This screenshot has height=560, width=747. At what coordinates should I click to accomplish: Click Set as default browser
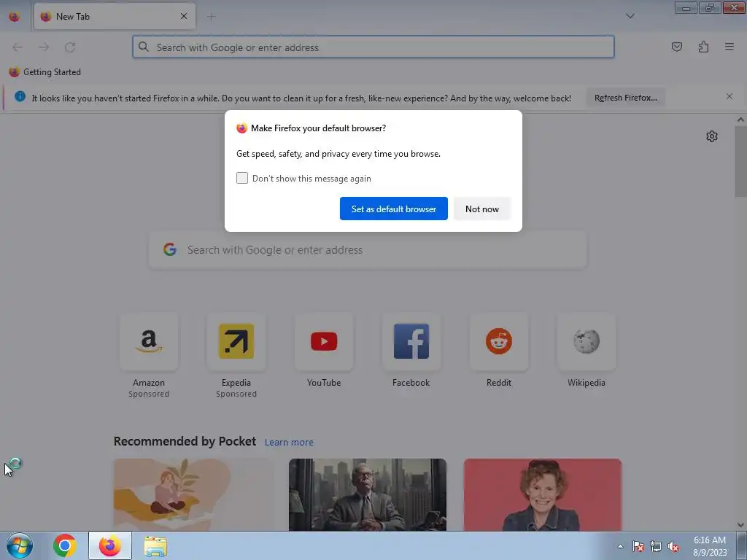393,209
